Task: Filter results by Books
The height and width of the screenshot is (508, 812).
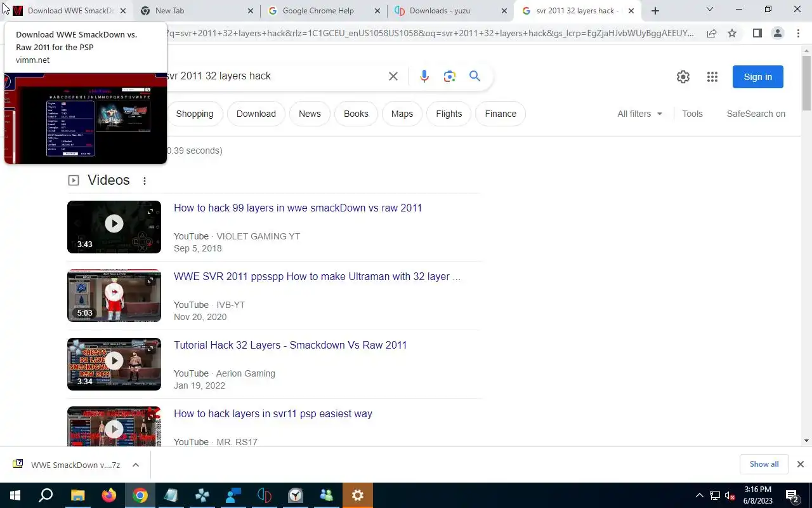Action: [x=356, y=114]
